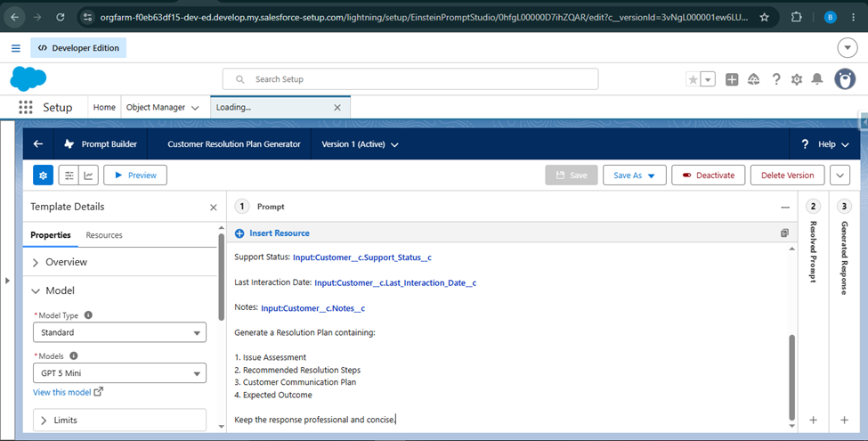Open Salesforce help question mark icon

pyautogui.click(x=776, y=79)
